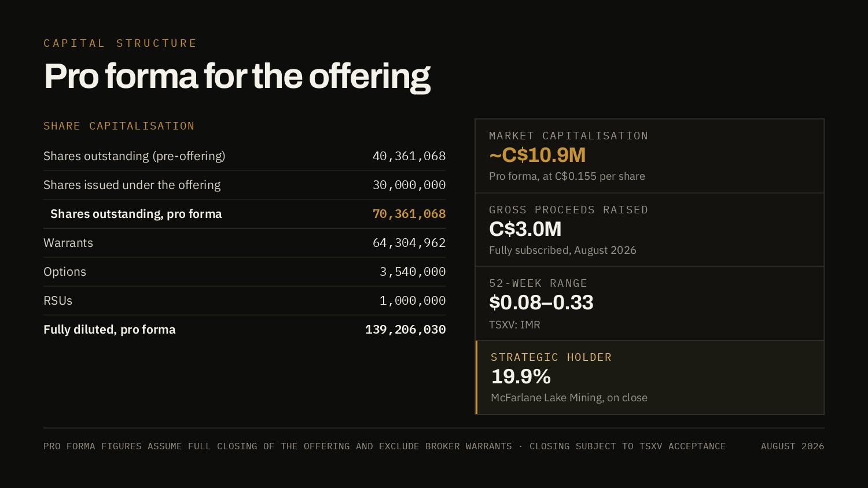Select the pro forma footnote disclaimer text

(x=384, y=446)
